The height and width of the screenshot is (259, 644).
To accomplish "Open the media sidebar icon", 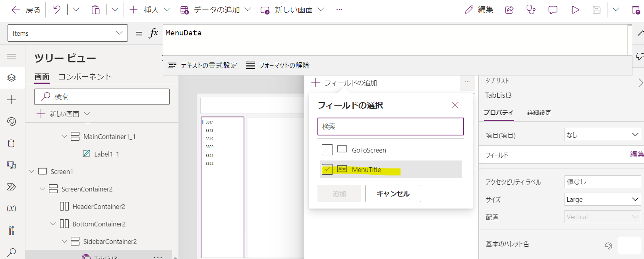I will click(12, 165).
